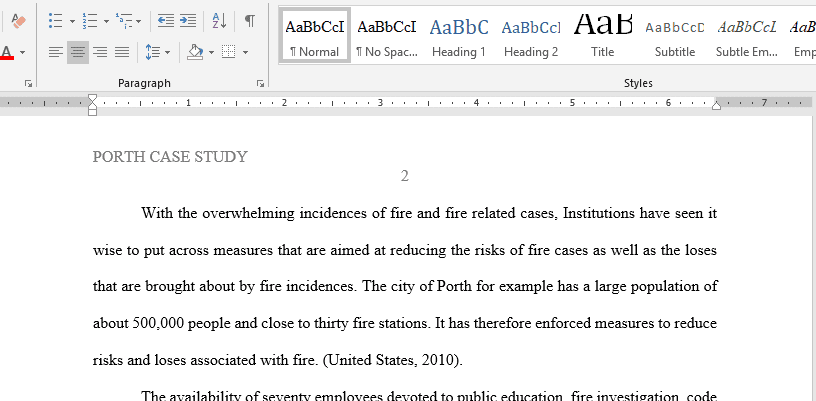Open the line spacing dropdown
The height and width of the screenshot is (401, 816).
coord(157,52)
